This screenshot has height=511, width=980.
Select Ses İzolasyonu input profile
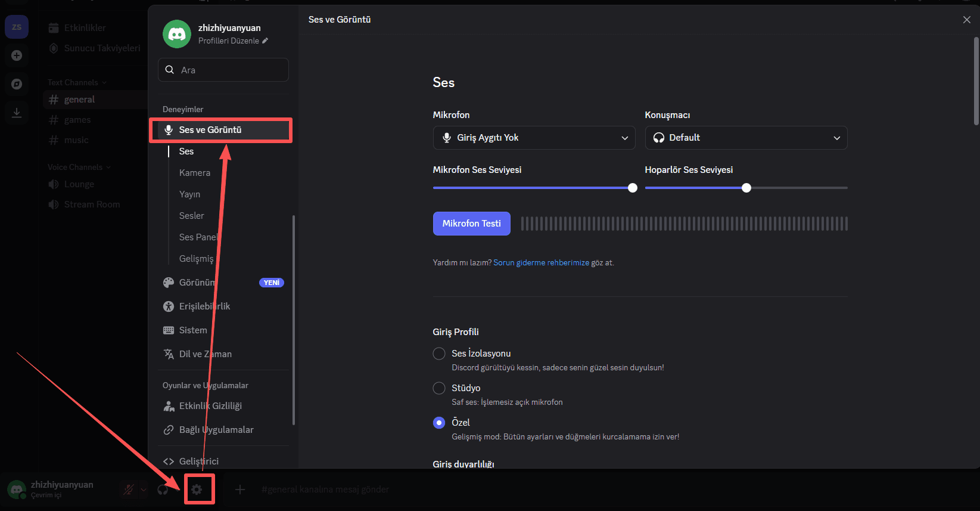(x=439, y=354)
